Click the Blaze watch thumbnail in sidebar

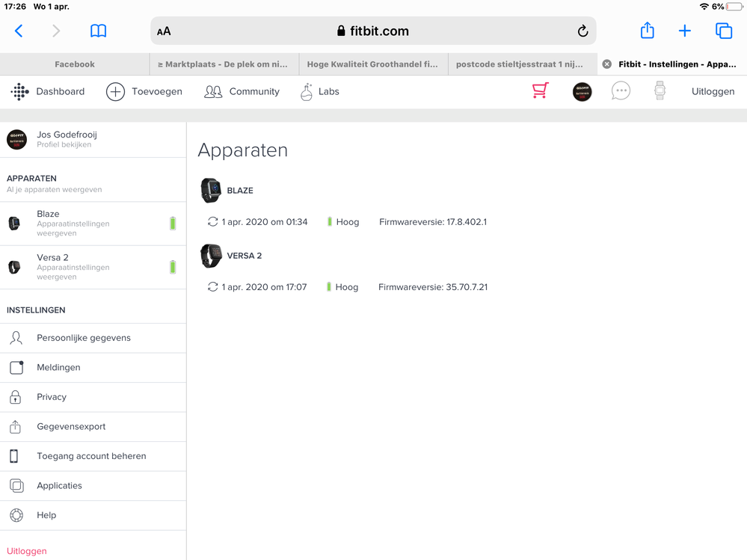coord(14,224)
